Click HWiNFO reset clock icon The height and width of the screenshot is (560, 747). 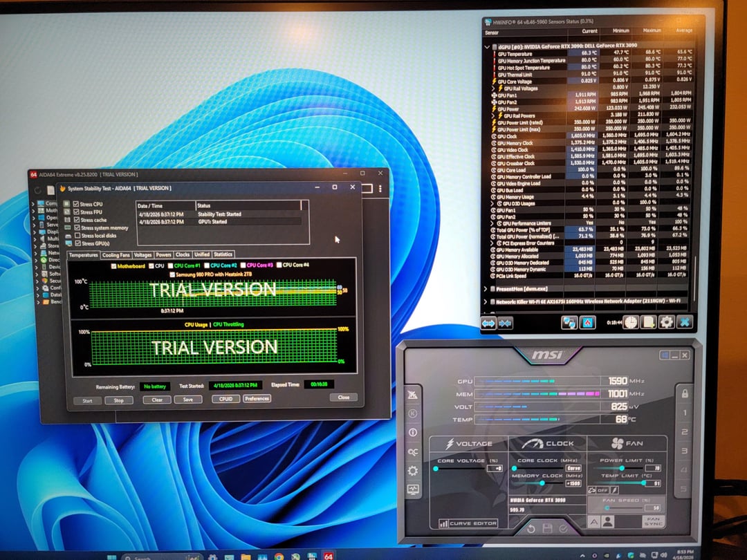631,322
